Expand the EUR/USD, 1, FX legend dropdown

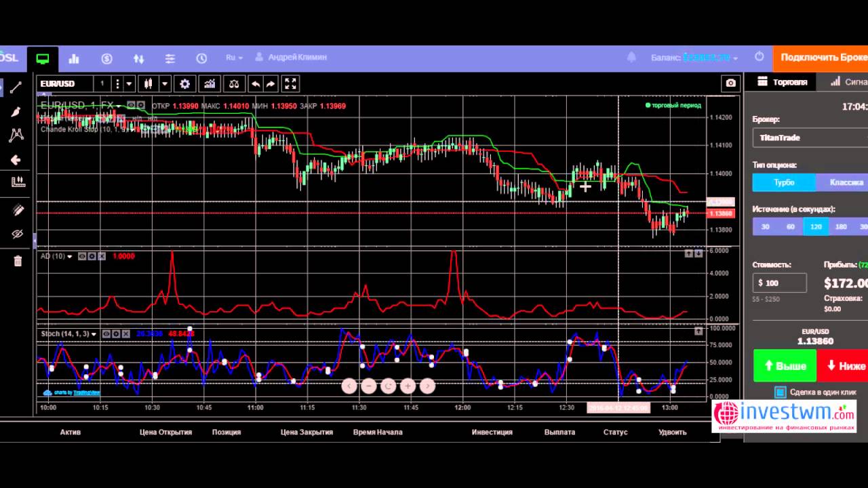click(119, 106)
